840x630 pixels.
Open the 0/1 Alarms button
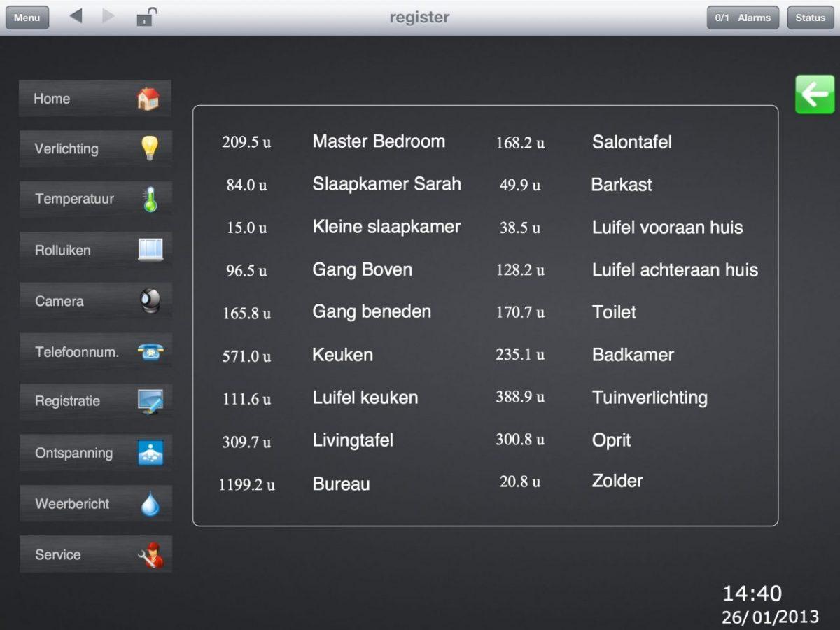(743, 17)
